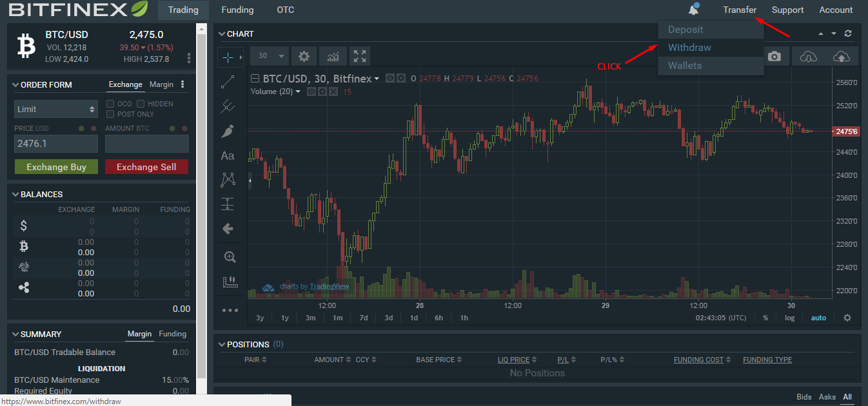Open the chart indicators icon
The image size is (868, 406).
(x=333, y=57)
